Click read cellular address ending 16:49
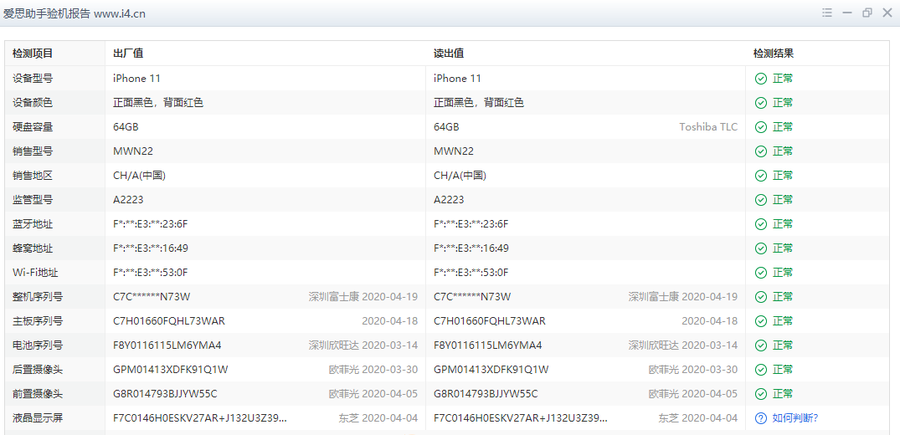The height and width of the screenshot is (435, 900). click(471, 248)
